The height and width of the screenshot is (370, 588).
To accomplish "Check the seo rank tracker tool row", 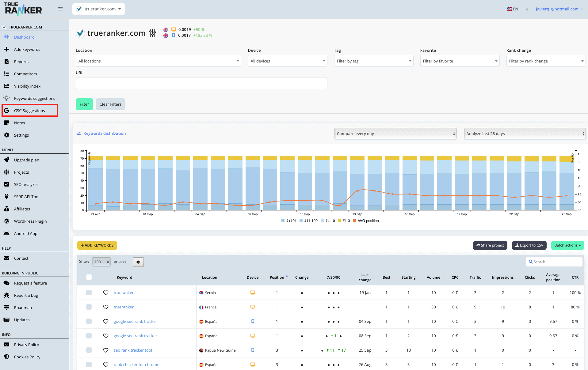I will click(89, 350).
